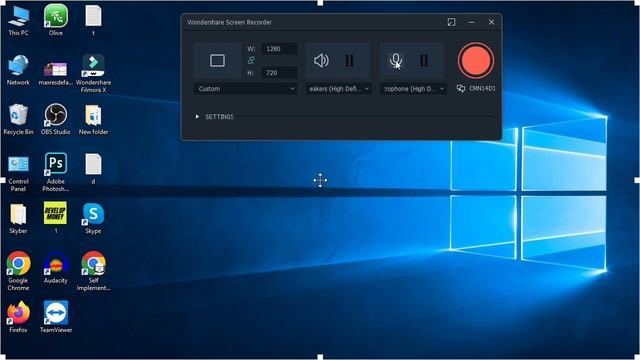This screenshot has height=360, width=640.
Task: Select the New folder desktop icon
Action: (x=93, y=120)
